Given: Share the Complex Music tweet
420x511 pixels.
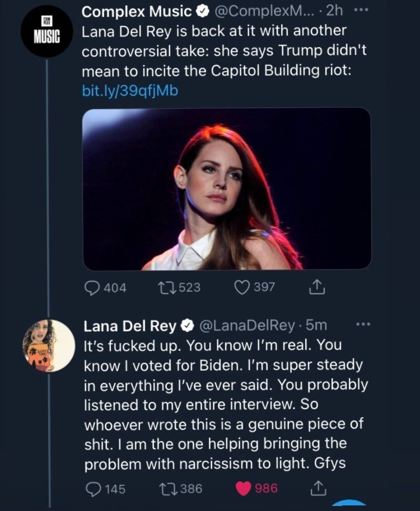Looking at the screenshot, I should point(317,288).
